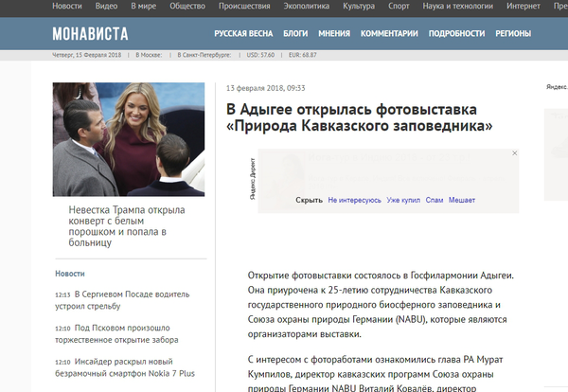This screenshot has width=568, height=392.
Task: Click Скрыть in the ad feedback bar
Action: pos(309,200)
